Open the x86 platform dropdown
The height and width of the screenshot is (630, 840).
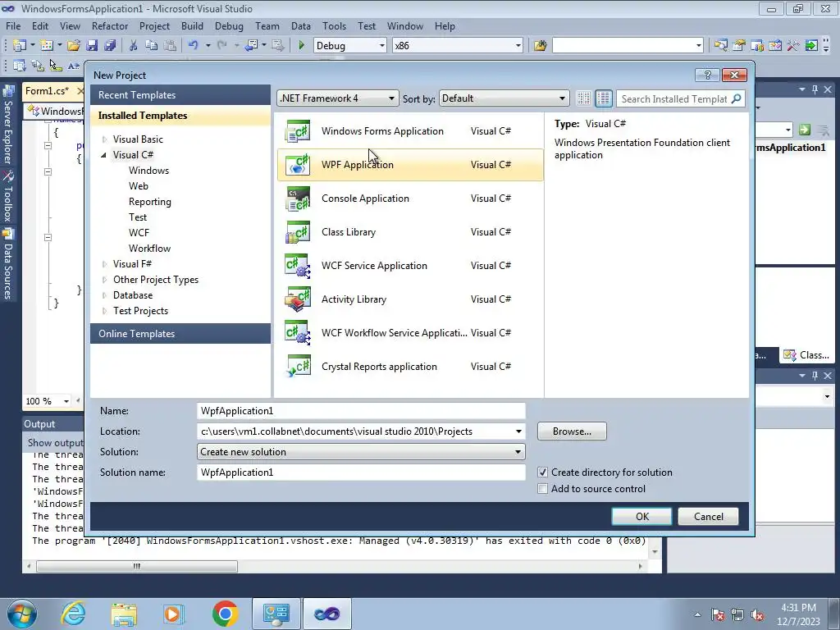point(458,46)
